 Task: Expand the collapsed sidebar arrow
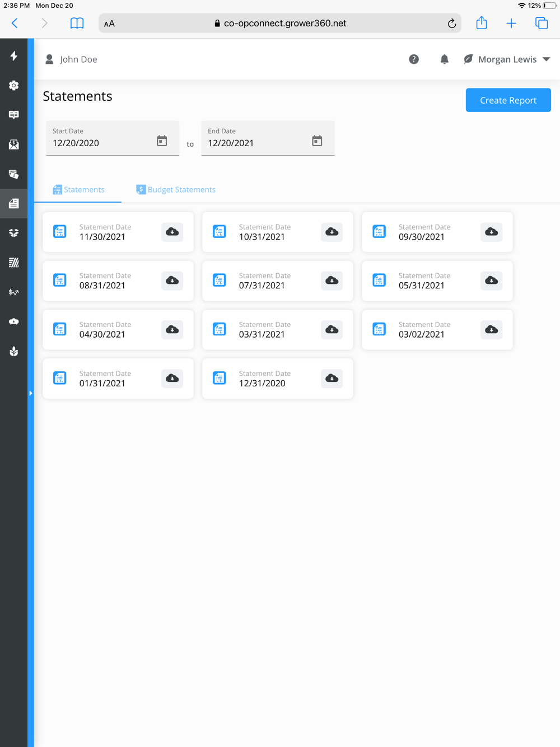[x=31, y=393]
